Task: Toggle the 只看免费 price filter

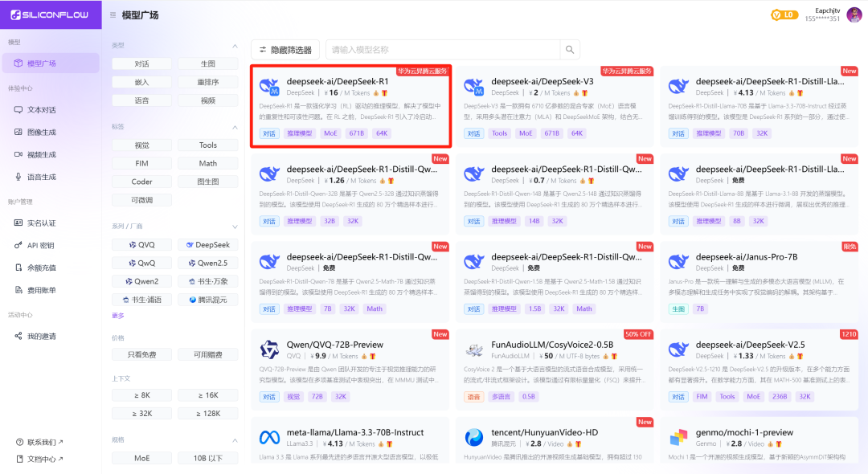Action: click(141, 354)
